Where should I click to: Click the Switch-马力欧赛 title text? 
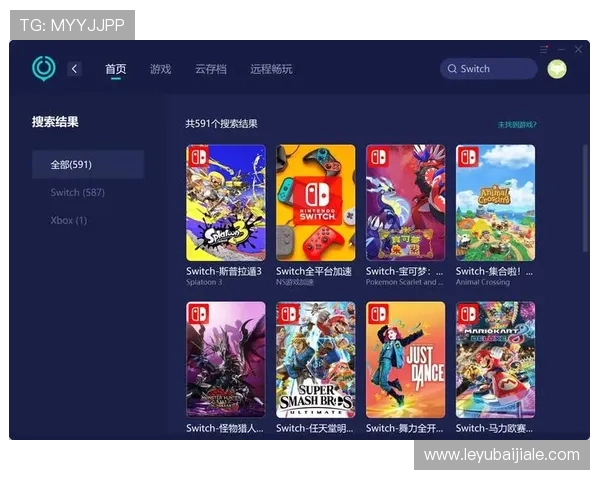[494, 428]
